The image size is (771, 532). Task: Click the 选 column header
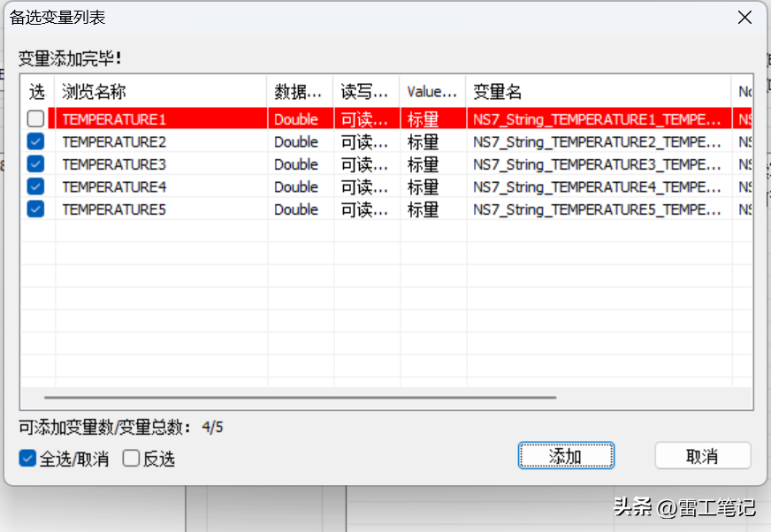pos(36,91)
